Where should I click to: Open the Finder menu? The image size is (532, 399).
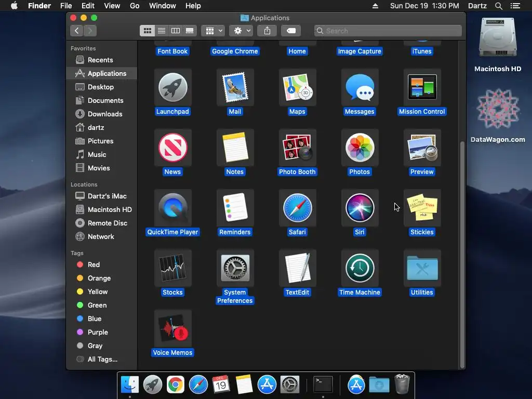coord(39,6)
